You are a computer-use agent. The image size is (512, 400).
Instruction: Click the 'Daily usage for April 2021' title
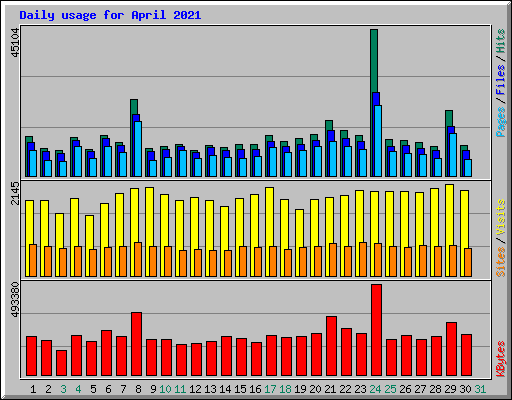[x=110, y=15]
